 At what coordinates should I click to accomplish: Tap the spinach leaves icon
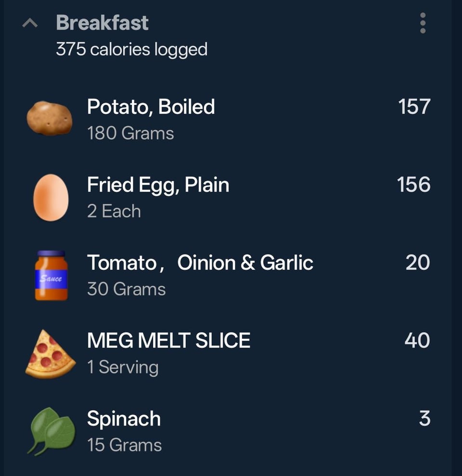[x=51, y=431]
